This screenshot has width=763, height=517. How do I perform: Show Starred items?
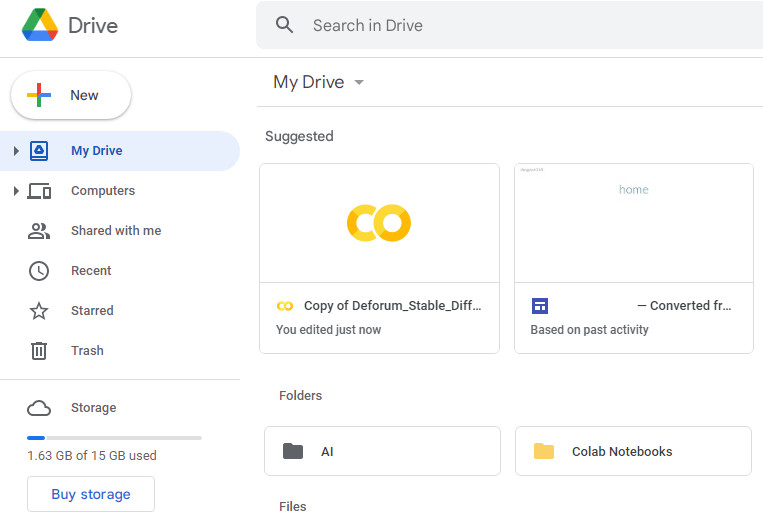[120, 311]
